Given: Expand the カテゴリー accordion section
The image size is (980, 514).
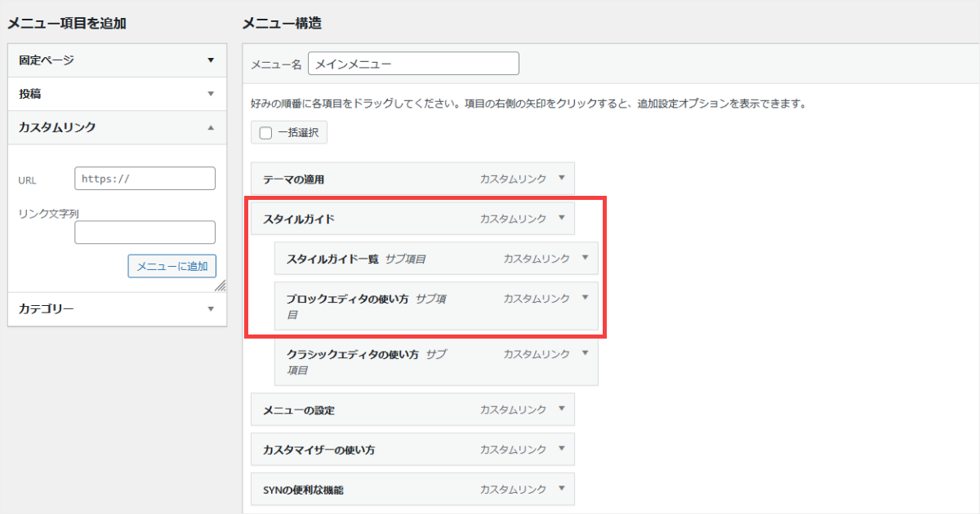Looking at the screenshot, I should 211,309.
